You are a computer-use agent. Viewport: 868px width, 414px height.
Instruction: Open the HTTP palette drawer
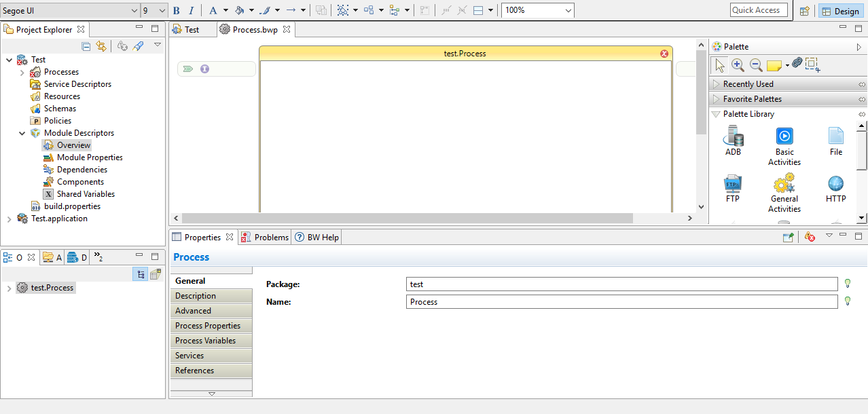coord(836,189)
